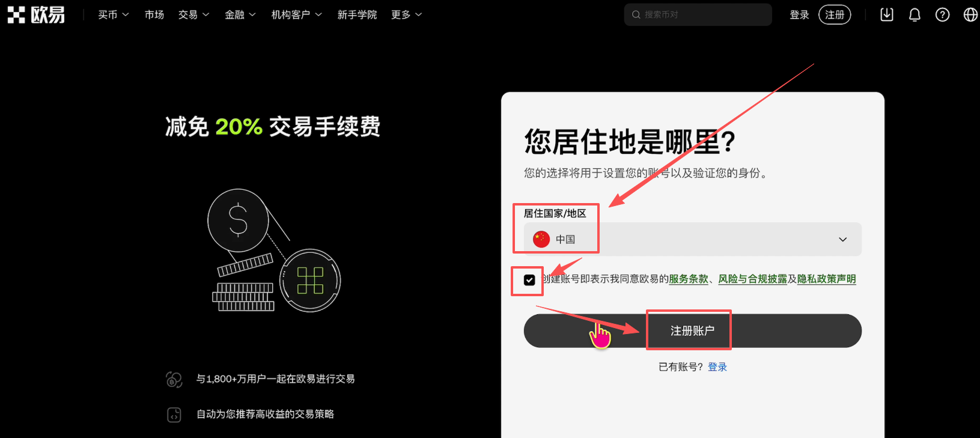Click the 登录 link below the form

pos(717,367)
